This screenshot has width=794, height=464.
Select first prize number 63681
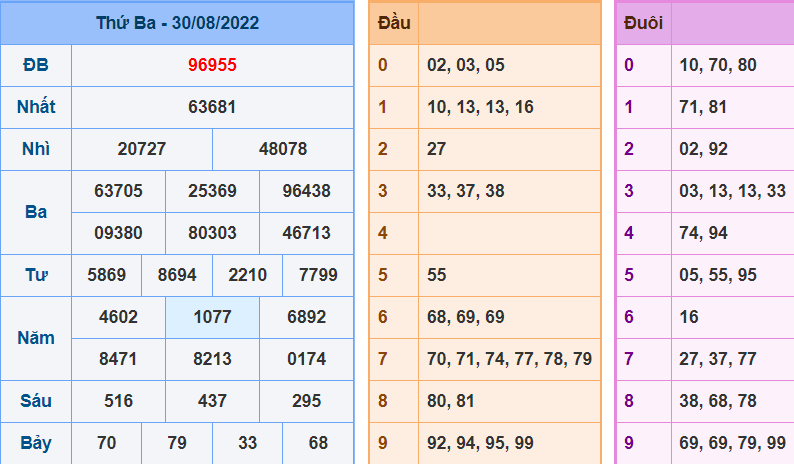click(x=212, y=107)
